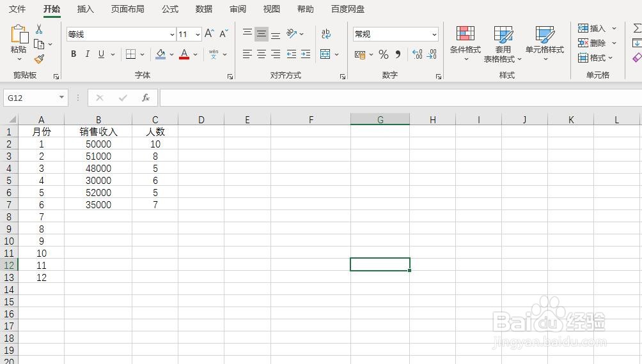The width and height of the screenshot is (642, 364).
Task: Toggle bold formatting
Action: 74,54
